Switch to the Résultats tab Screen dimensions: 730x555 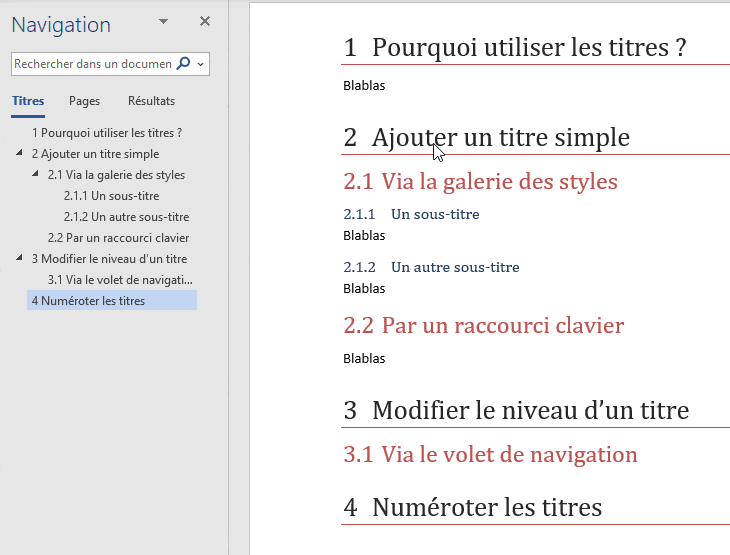[151, 101]
